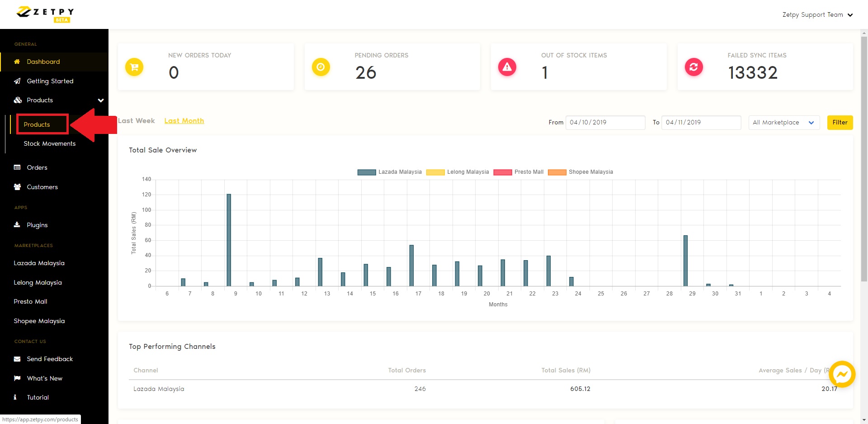Click the New Orders Today cart icon
This screenshot has height=424, width=868.
coord(134,67)
